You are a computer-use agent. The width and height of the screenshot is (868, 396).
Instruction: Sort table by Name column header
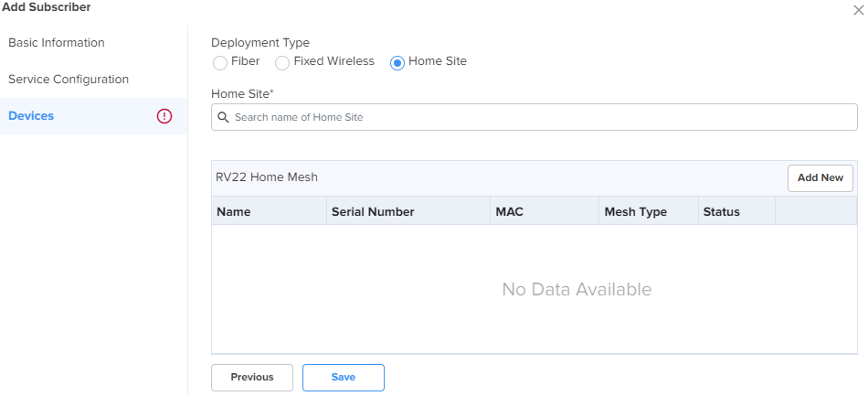click(269, 211)
